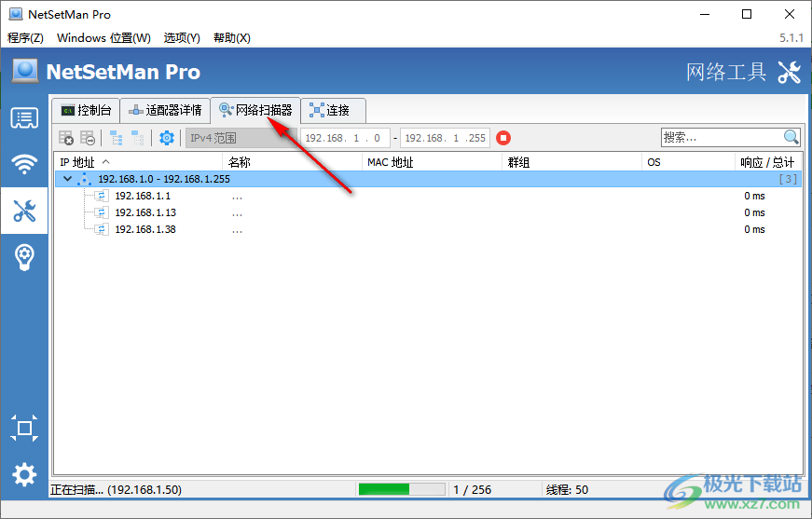Image resolution: width=812 pixels, height=519 pixels.
Task: Click into the 搜索... search box
Action: pyautogui.click(x=722, y=138)
